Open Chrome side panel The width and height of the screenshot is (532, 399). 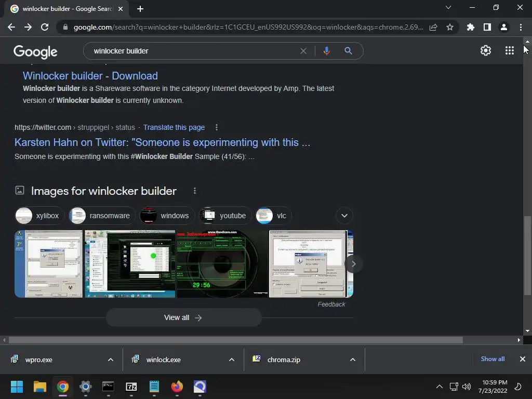[x=487, y=27]
